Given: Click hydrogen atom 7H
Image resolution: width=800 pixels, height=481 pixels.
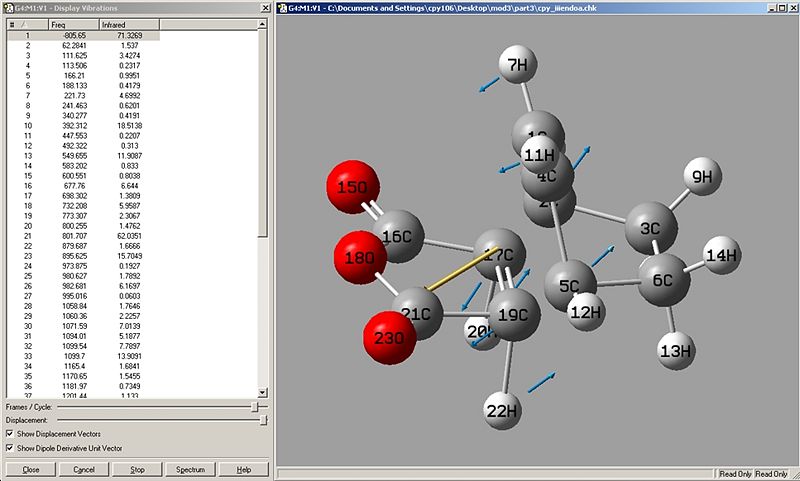Looking at the screenshot, I should click(x=518, y=65).
